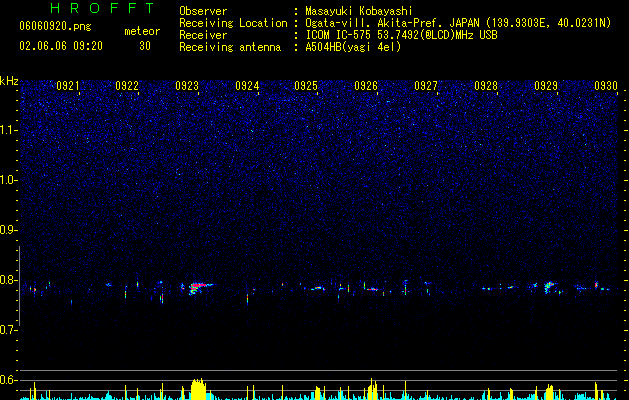
Task: Click the 0.6 kHz axis label
Action: point(8,380)
